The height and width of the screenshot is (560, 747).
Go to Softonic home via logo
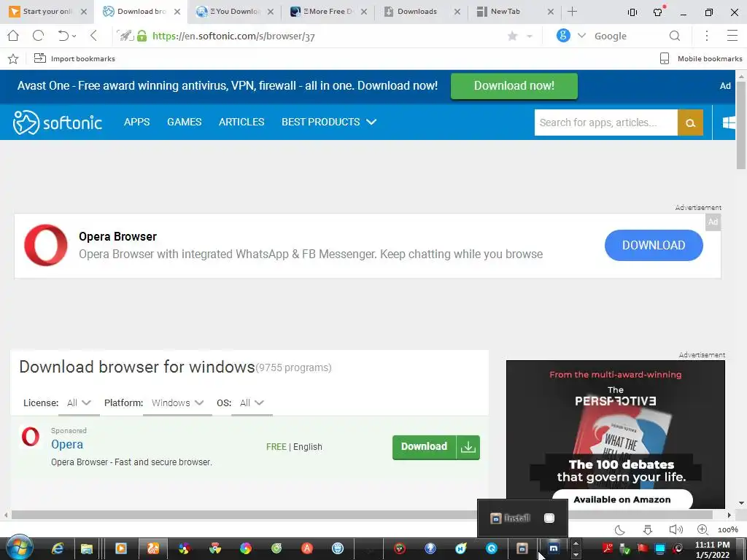[57, 122]
